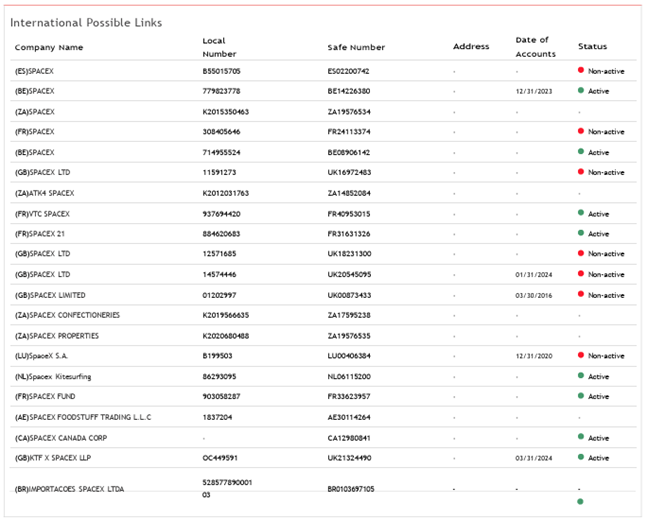Click safe number ZA19576534
The image size is (648, 521).
click(x=349, y=112)
